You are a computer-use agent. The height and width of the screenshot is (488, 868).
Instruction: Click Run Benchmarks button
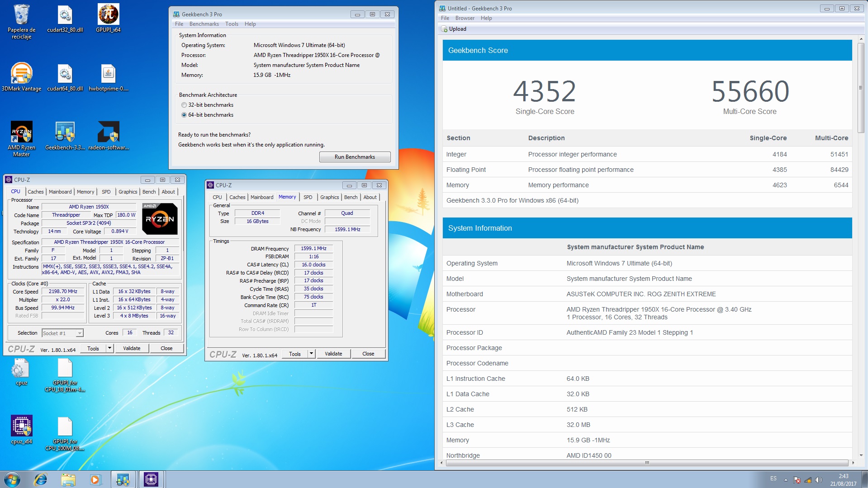coord(355,157)
